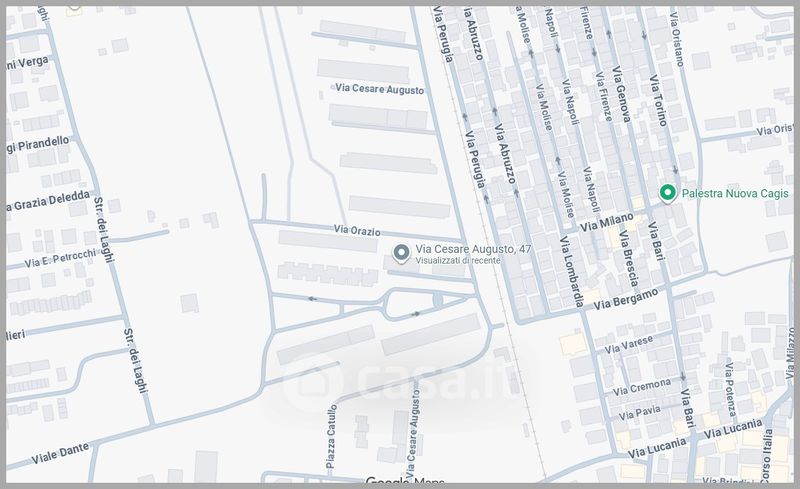Click the Via Torino street label
This screenshot has height=489, width=800.
657,100
